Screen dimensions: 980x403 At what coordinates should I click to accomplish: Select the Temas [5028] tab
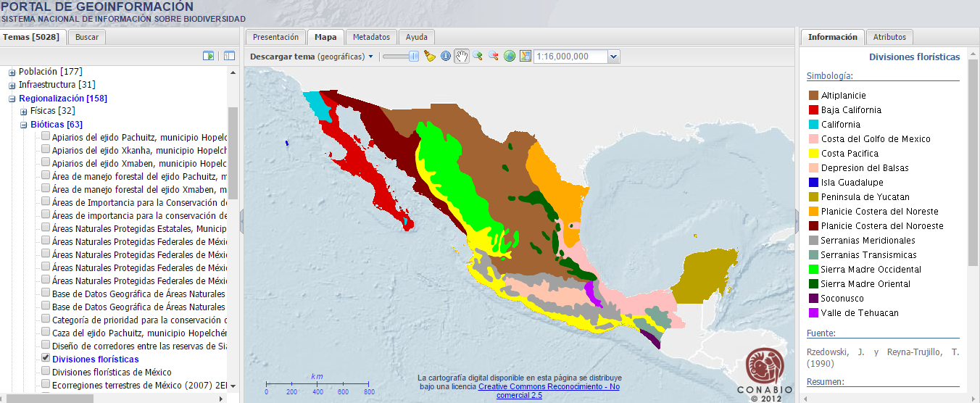click(33, 37)
